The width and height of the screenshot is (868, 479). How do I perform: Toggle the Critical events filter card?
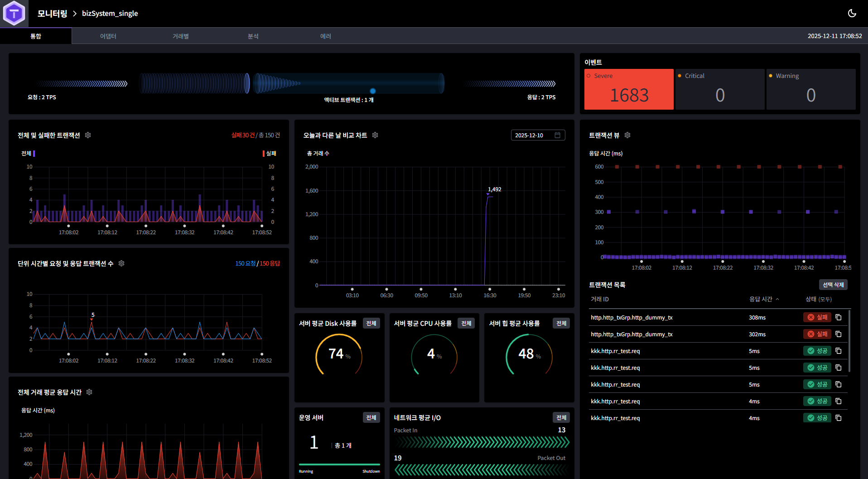point(719,89)
